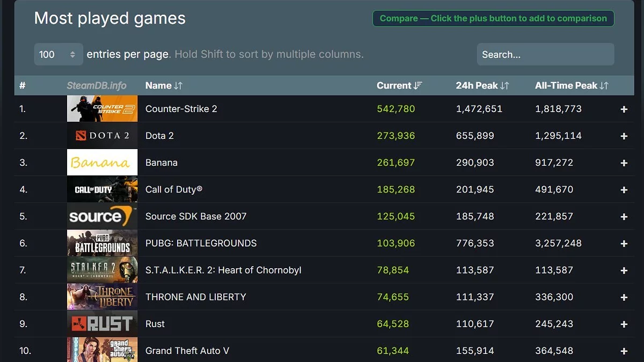Open S.T.A.L.K.E.R. 2: Heart of Chornobyl link

(x=223, y=270)
